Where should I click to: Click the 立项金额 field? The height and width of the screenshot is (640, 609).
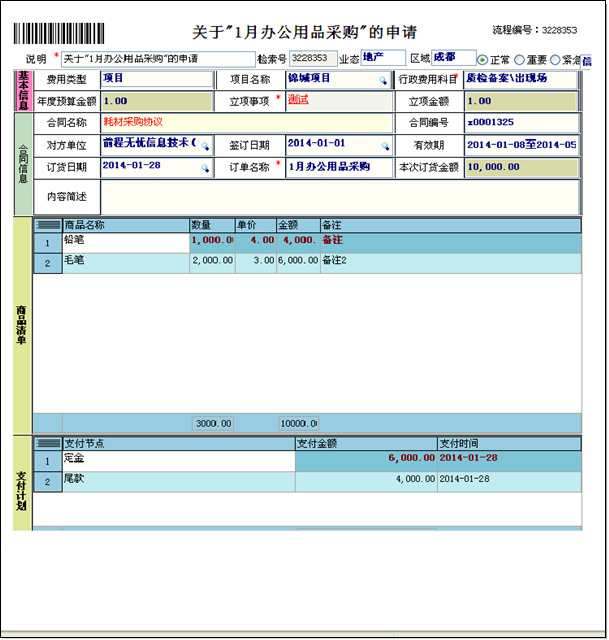[521, 101]
